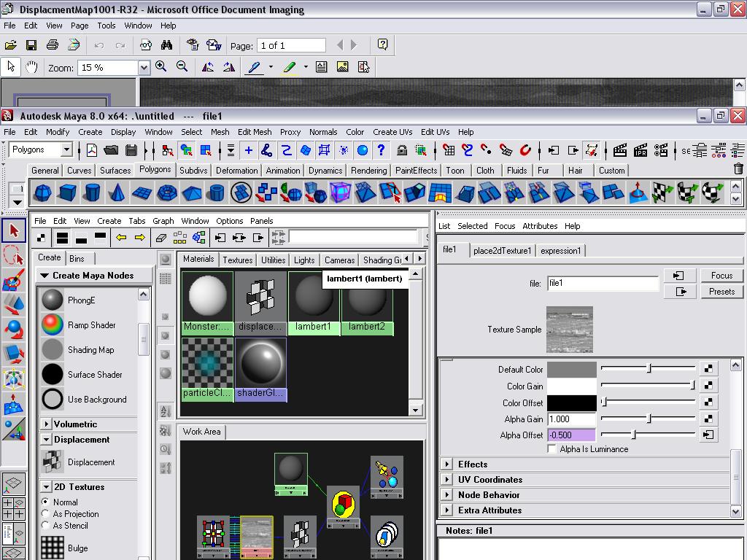Click the Ramp Shader sphere icon
Screen dimensions: 747x560
[53, 324]
